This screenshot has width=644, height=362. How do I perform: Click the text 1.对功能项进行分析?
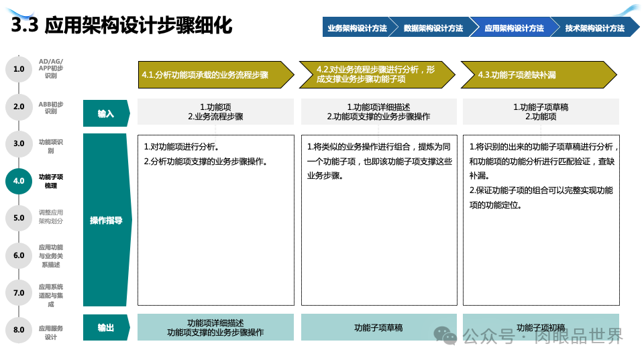pos(181,147)
